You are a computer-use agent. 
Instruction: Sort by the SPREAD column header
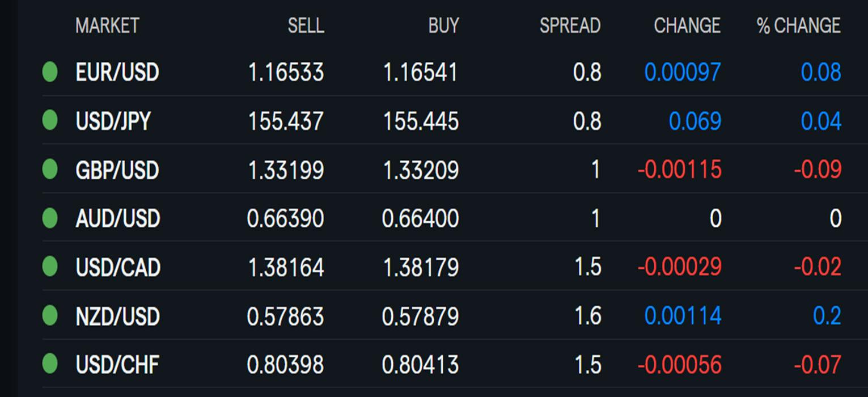tap(570, 26)
